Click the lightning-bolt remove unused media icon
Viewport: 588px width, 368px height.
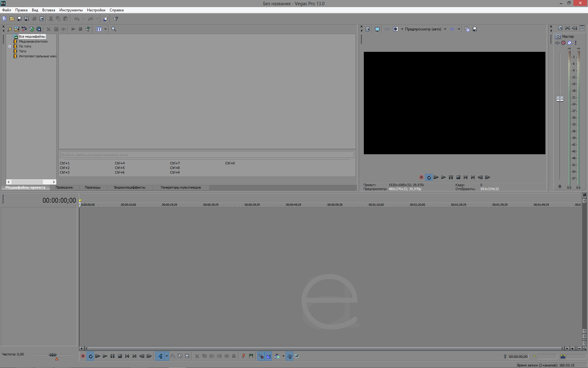9,29
